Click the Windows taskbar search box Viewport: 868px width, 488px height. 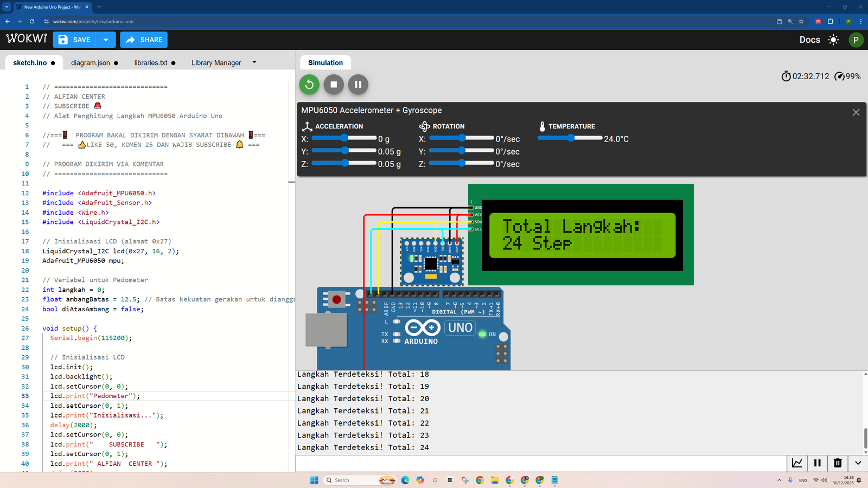coord(359,480)
